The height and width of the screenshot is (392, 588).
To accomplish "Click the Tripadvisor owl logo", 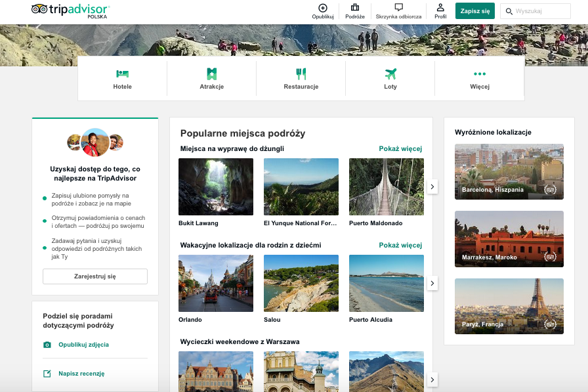I will click(x=39, y=9).
